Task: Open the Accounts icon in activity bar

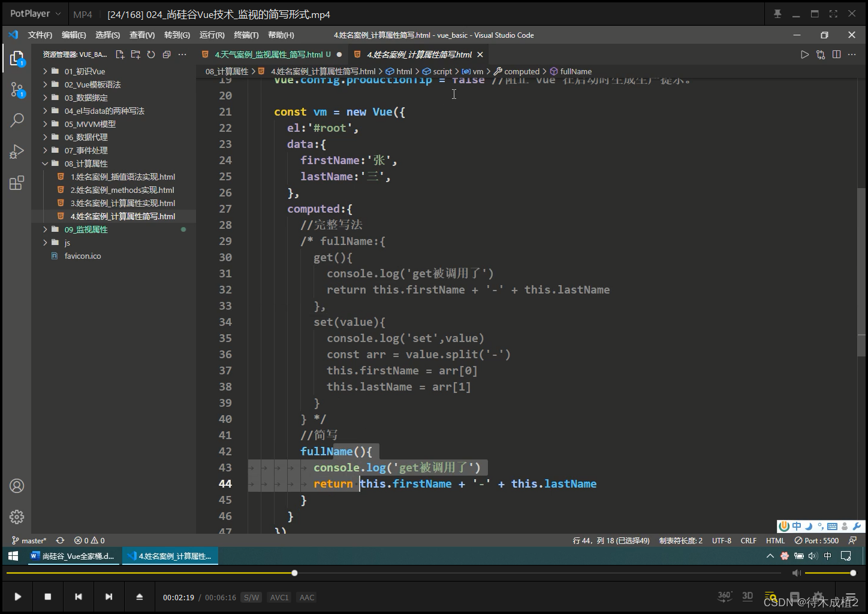Action: [x=17, y=485]
